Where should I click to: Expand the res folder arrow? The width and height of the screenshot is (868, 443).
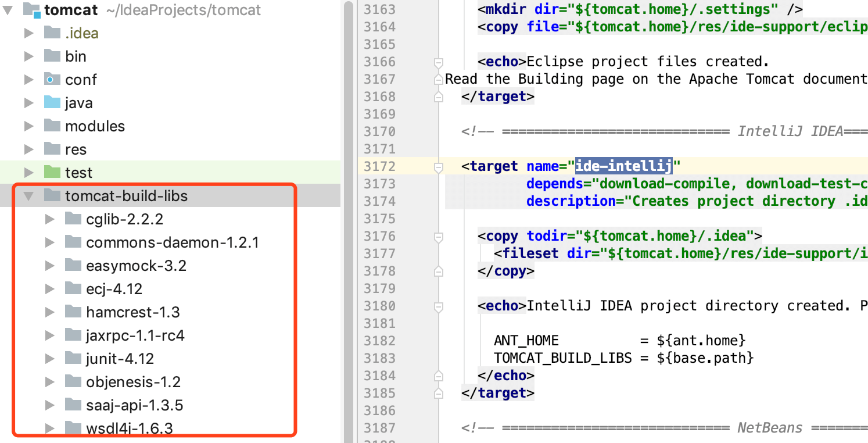[x=28, y=149]
